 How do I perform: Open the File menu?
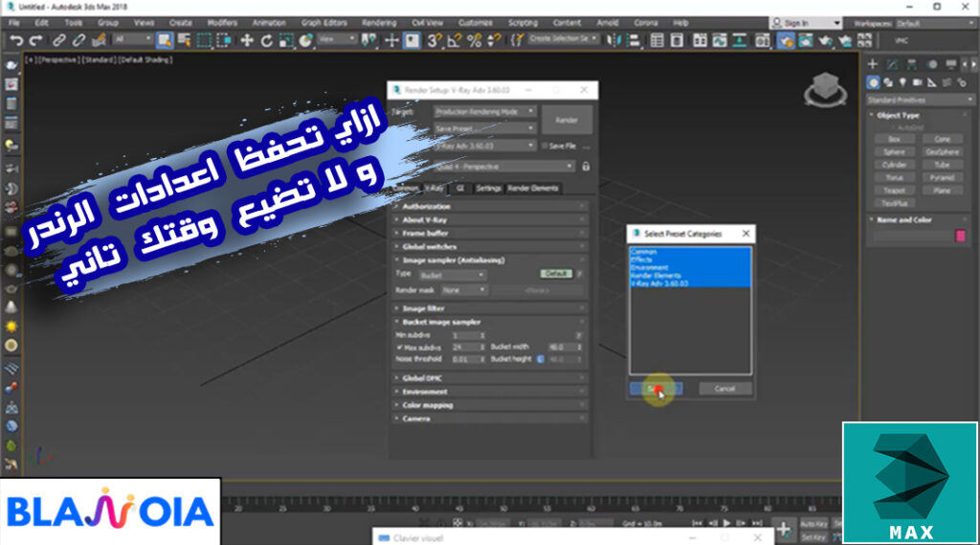(14, 23)
